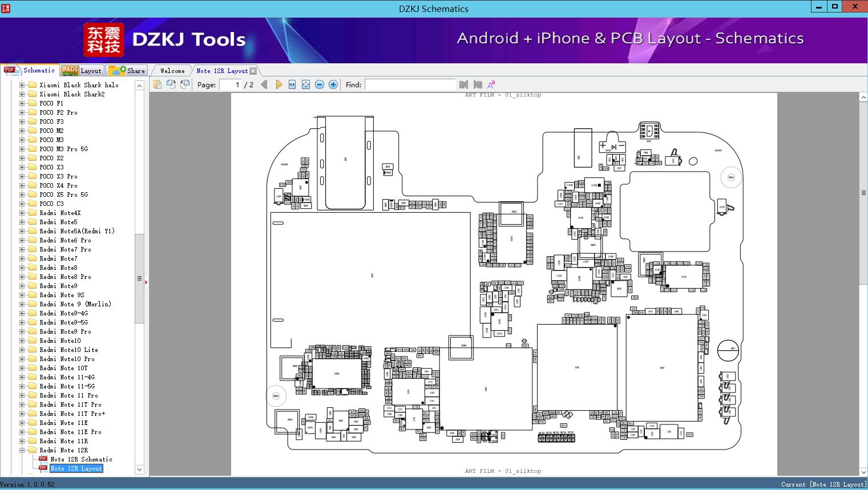The width and height of the screenshot is (868, 490).
Task: Expand the POCO F2 Pro tree node
Action: point(22,112)
